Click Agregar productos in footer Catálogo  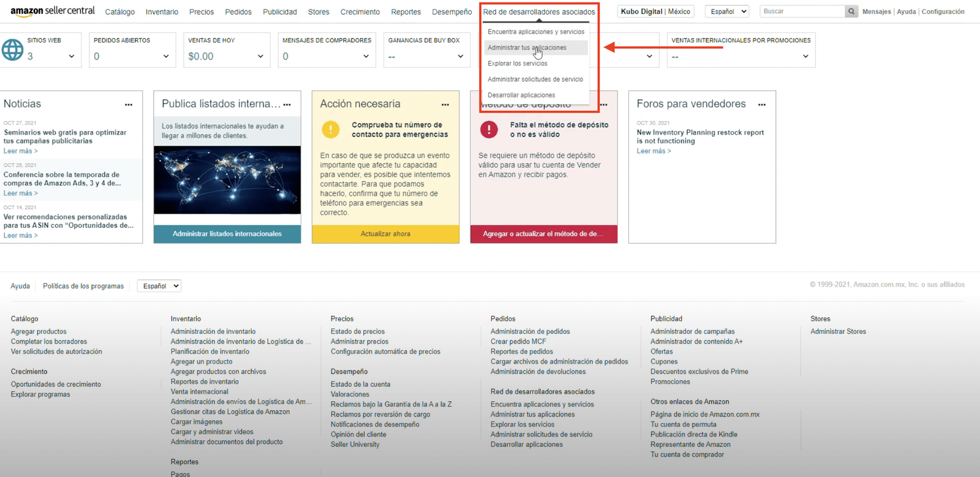[39, 332]
